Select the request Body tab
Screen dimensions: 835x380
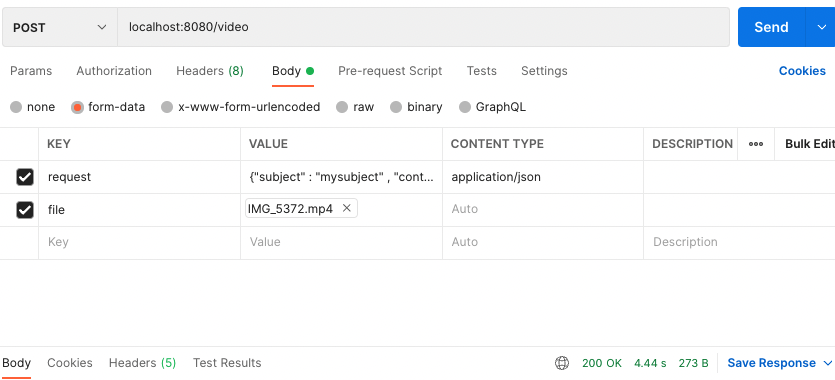click(x=293, y=71)
